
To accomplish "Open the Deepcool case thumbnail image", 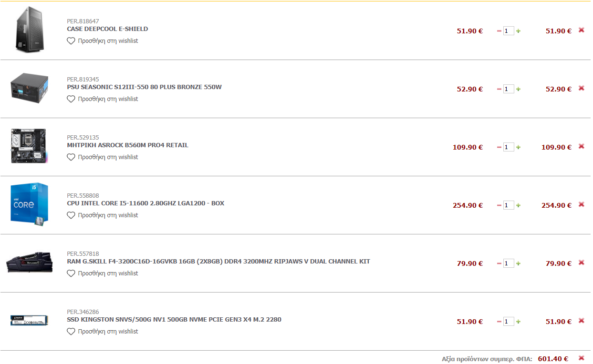I will (30, 30).
